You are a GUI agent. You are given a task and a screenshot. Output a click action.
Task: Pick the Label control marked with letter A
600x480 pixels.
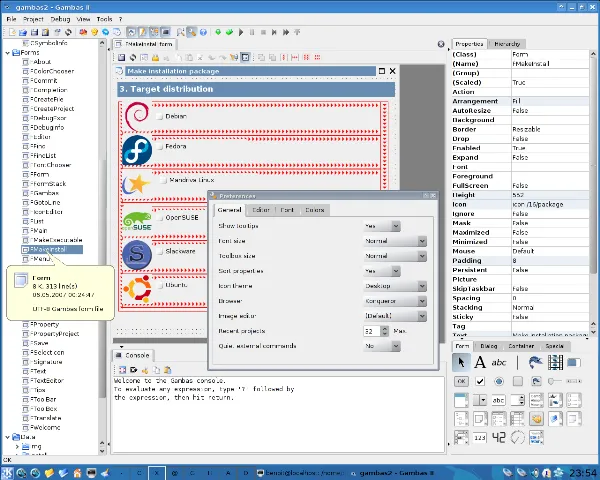tap(480, 362)
